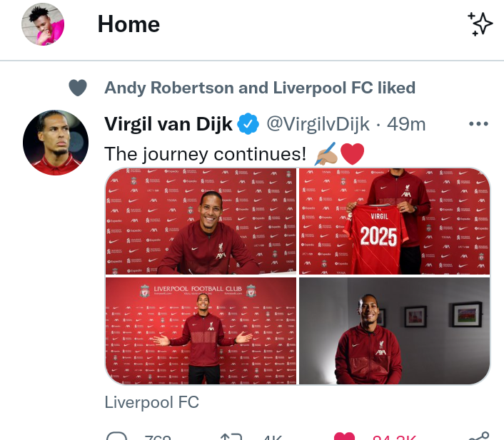Viewport: 504px width, 440px height.
Task: Click the share icon on tweet
Action: (x=479, y=436)
